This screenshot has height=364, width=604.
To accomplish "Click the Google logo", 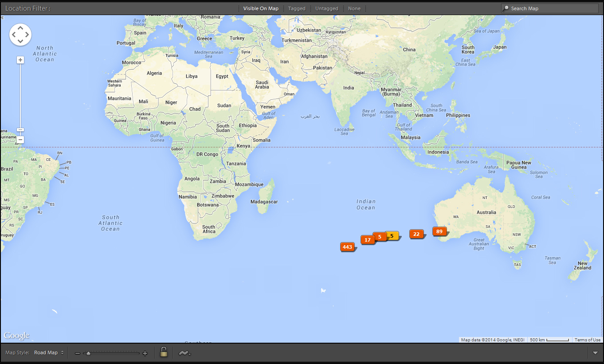I will 16,336.
